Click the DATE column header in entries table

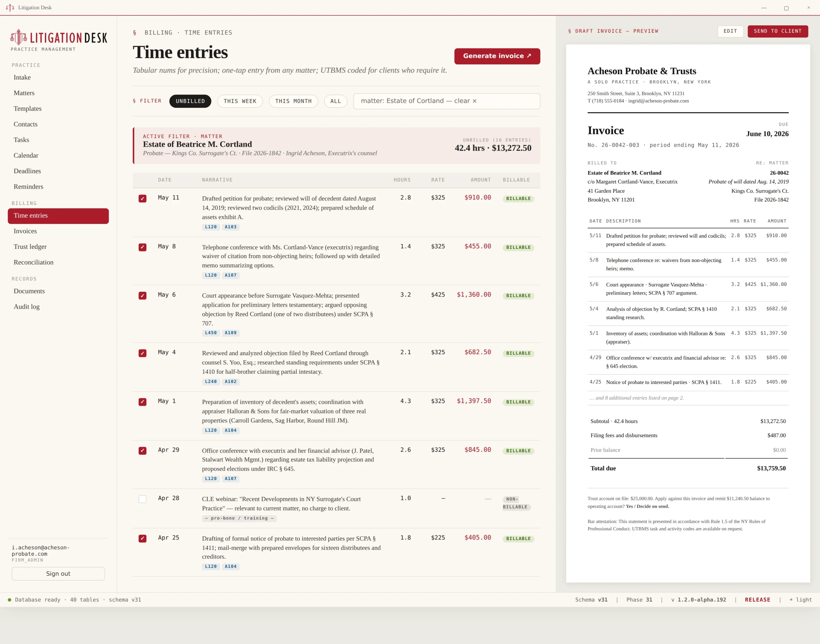pyautogui.click(x=164, y=180)
